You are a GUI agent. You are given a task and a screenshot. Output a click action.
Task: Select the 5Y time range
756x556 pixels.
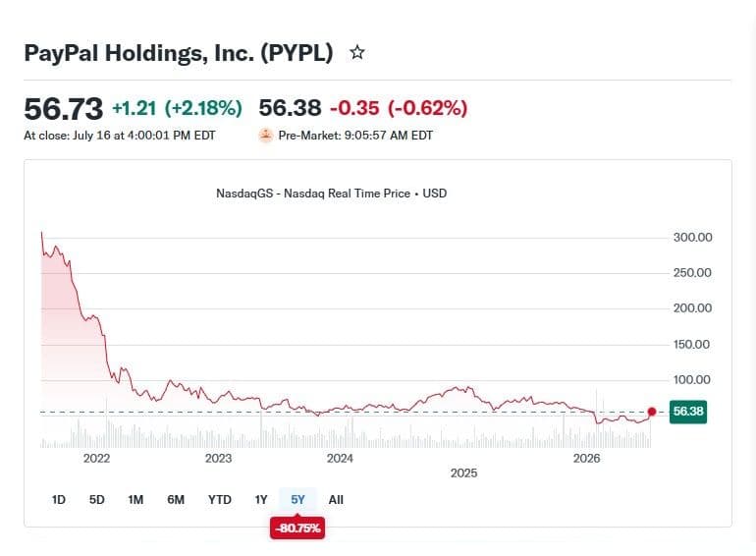(297, 500)
